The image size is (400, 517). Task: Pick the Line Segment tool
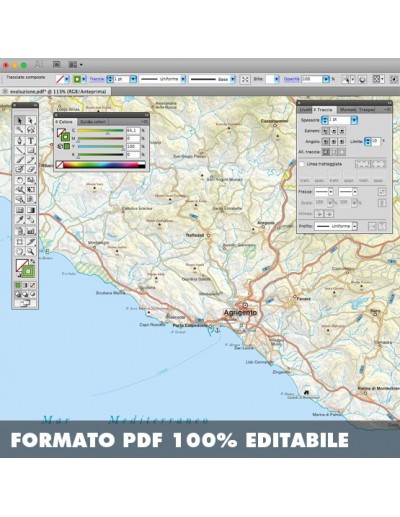point(20,150)
